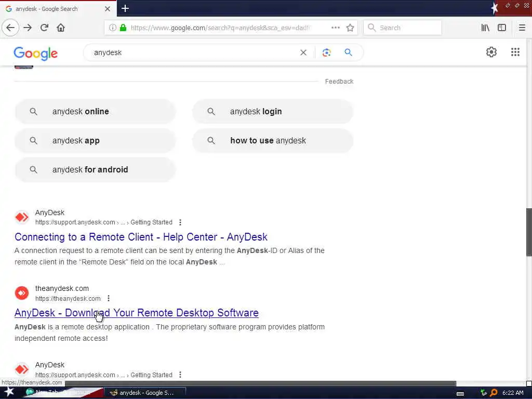
Task: Submit search with blue magnifier icon
Action: [348, 52]
